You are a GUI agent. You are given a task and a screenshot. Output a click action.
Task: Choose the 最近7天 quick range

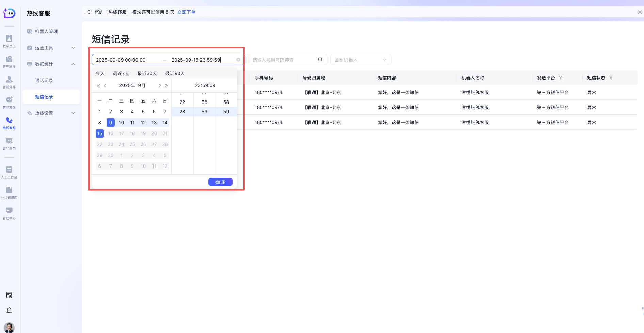pyautogui.click(x=121, y=73)
